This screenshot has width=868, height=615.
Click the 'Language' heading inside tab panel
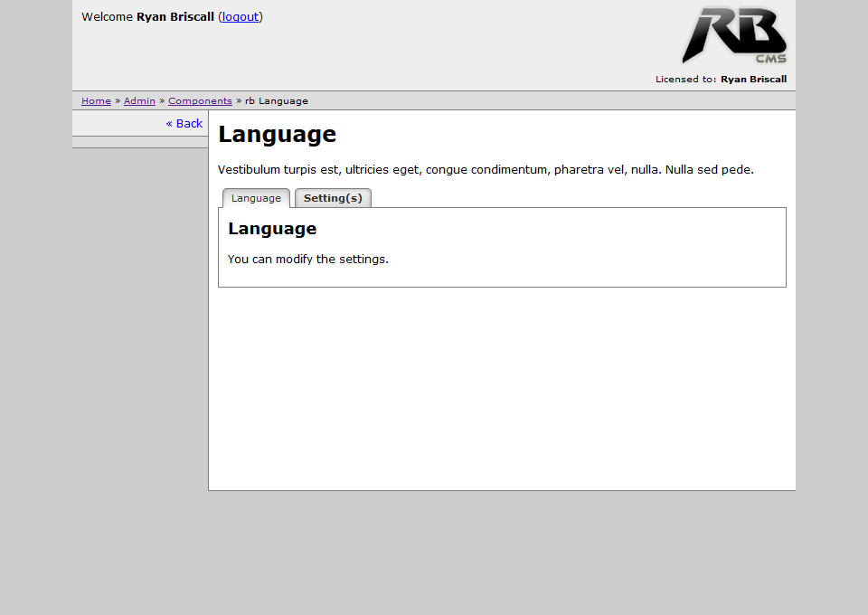pos(272,229)
